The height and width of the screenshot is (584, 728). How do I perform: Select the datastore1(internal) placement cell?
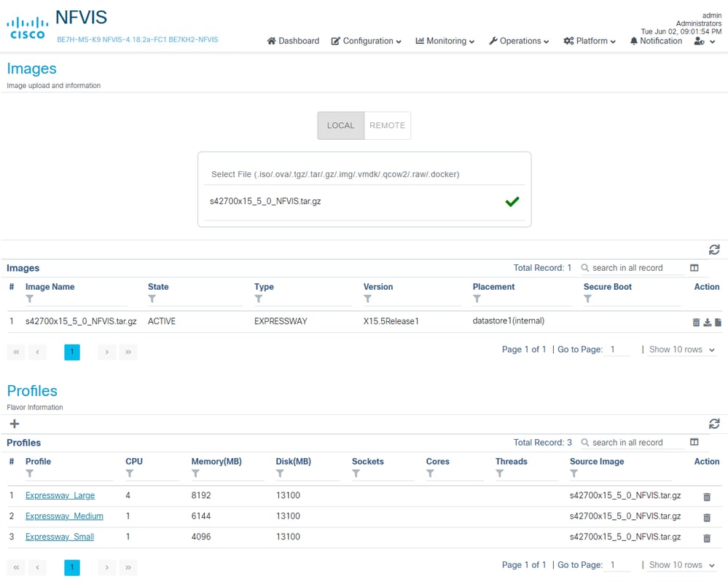(x=509, y=321)
